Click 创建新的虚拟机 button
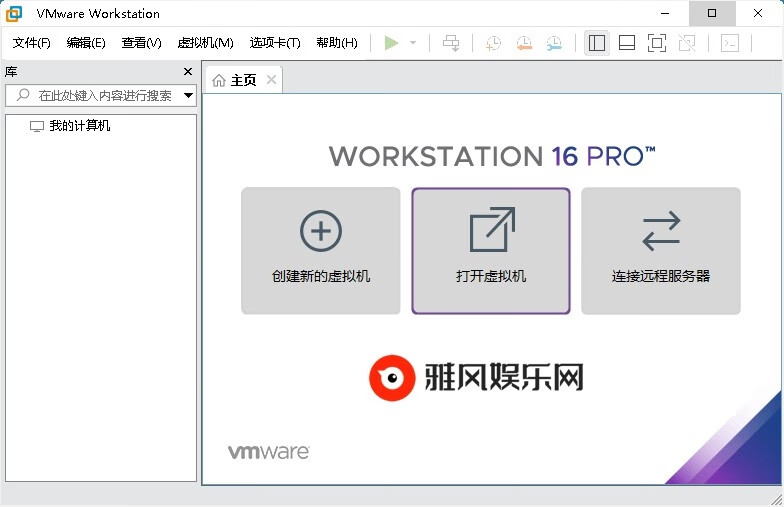The image size is (784, 507). 320,251
